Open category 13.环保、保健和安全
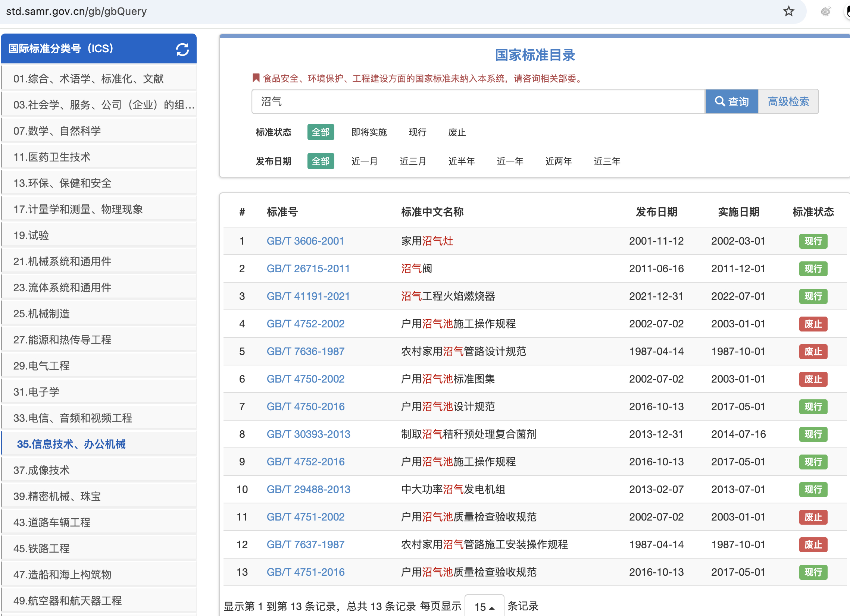 pos(99,183)
